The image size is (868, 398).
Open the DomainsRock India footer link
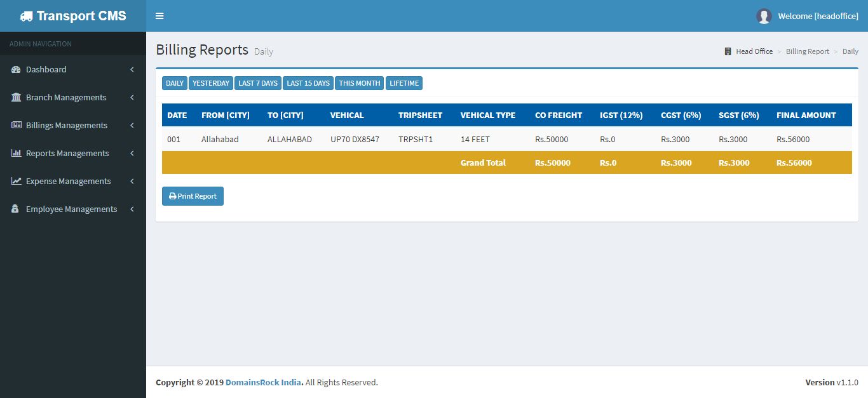click(x=264, y=382)
